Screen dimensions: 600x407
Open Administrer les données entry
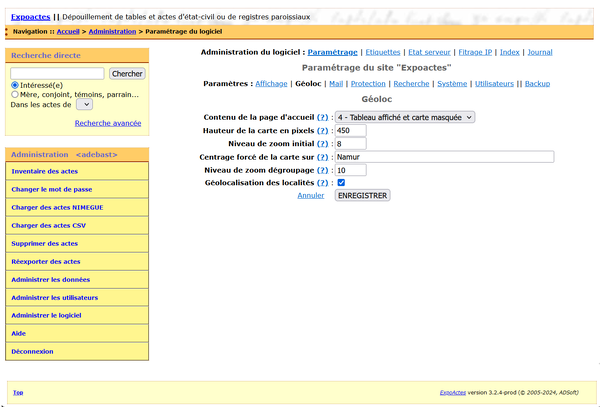click(x=77, y=279)
